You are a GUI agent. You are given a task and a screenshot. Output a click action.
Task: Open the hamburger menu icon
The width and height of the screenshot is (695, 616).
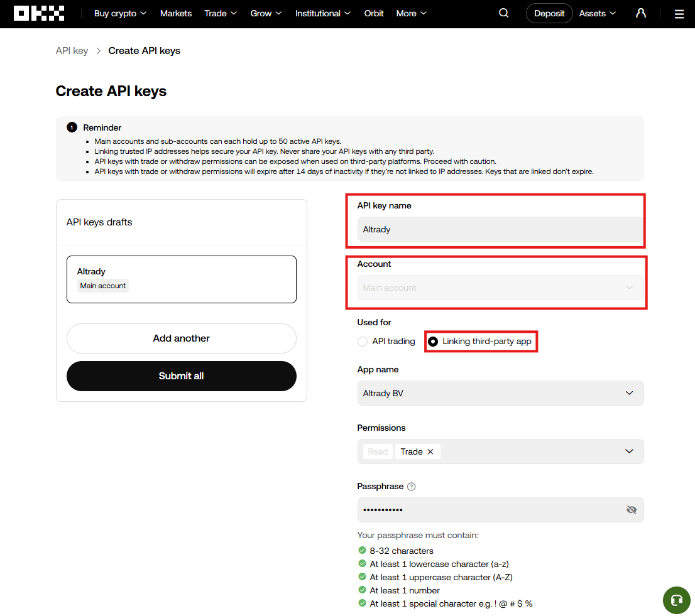[x=679, y=14]
